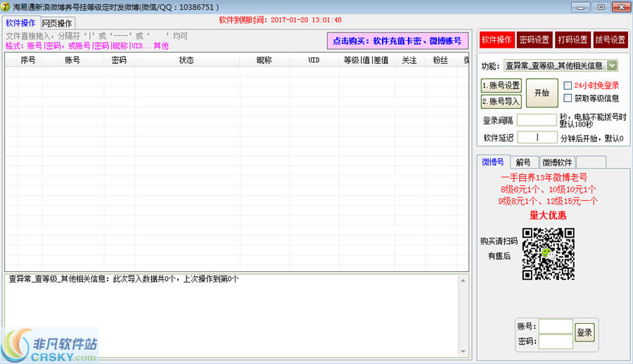Click the 1.账号设置 button

pyautogui.click(x=501, y=86)
